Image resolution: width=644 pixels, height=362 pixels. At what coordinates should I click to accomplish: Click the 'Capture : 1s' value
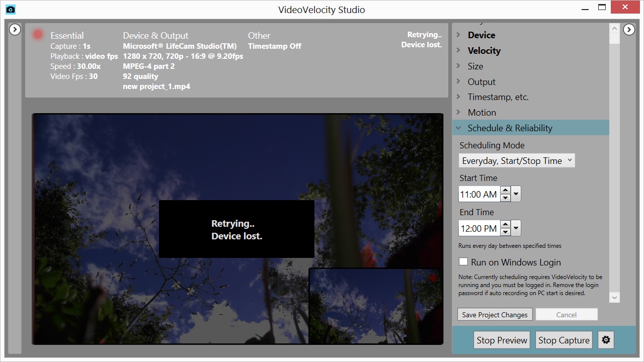point(70,46)
